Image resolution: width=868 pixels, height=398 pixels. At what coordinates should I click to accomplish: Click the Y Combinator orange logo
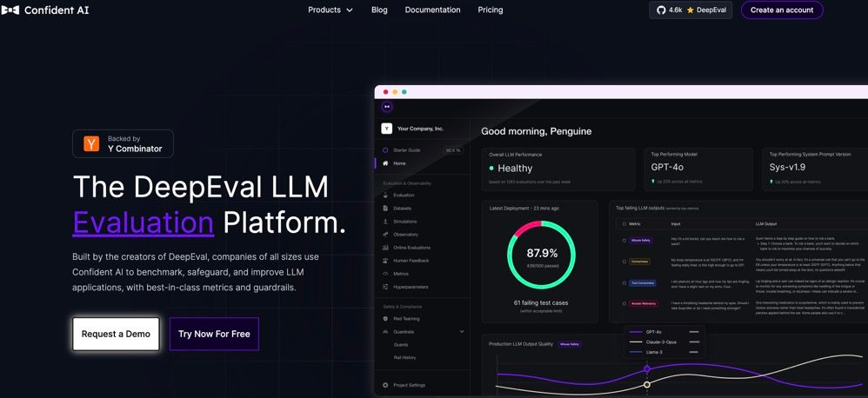tap(91, 143)
